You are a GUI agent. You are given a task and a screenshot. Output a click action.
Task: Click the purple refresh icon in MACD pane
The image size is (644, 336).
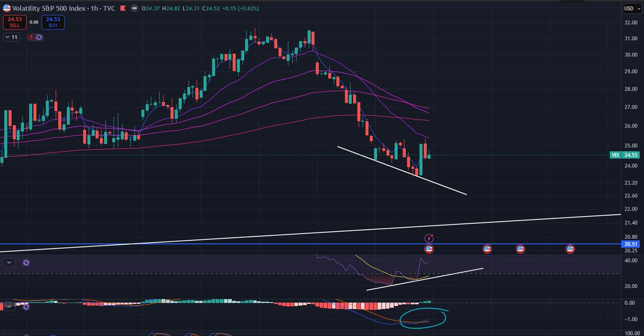(26, 306)
